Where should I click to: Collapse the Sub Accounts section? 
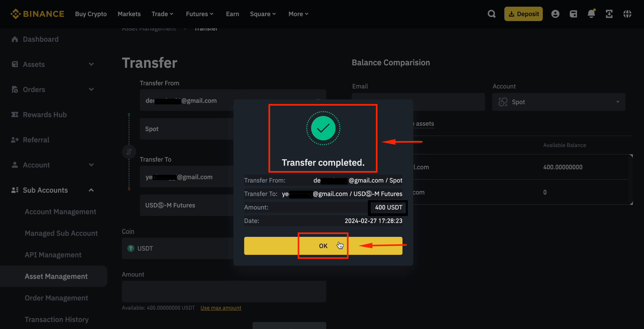[x=91, y=190]
